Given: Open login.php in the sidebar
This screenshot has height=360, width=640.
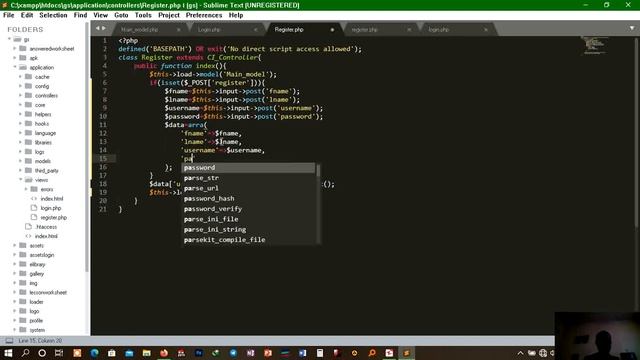Looking at the screenshot, I should (x=51, y=208).
